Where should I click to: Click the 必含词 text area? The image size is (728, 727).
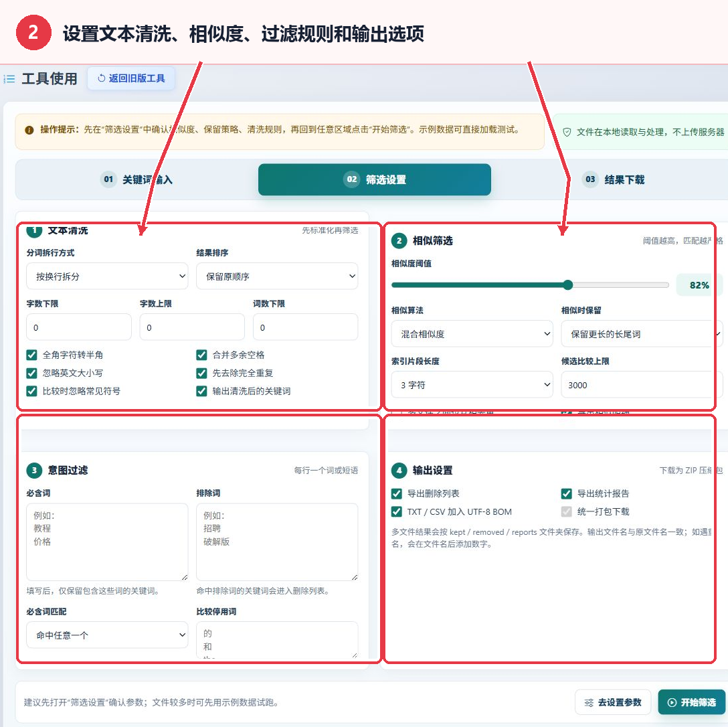(107, 542)
